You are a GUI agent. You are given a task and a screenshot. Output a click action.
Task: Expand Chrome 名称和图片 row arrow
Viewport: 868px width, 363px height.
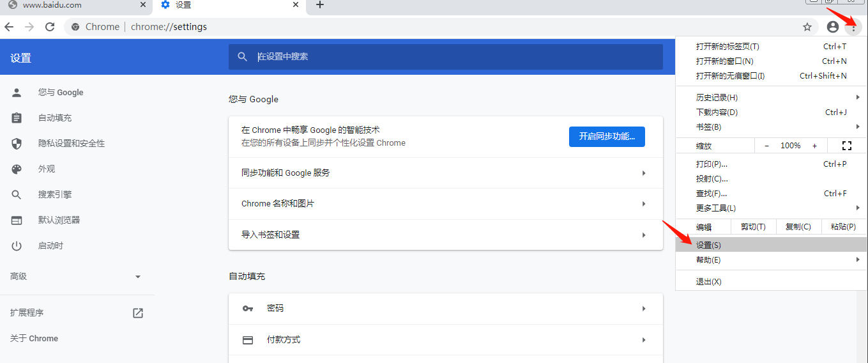click(x=644, y=204)
